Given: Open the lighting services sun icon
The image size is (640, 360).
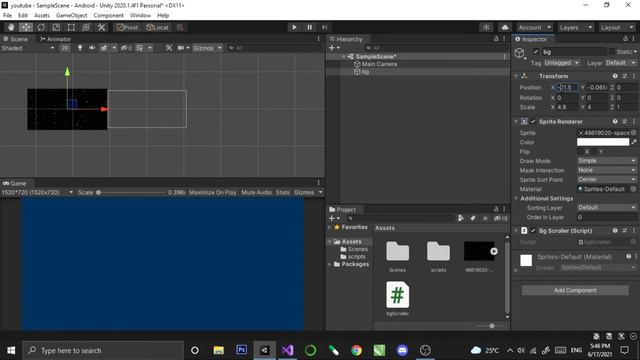Looking at the screenshot, I should 486,27.
